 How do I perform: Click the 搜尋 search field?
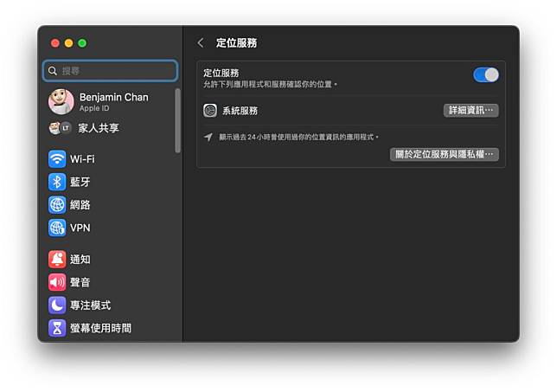pos(111,70)
